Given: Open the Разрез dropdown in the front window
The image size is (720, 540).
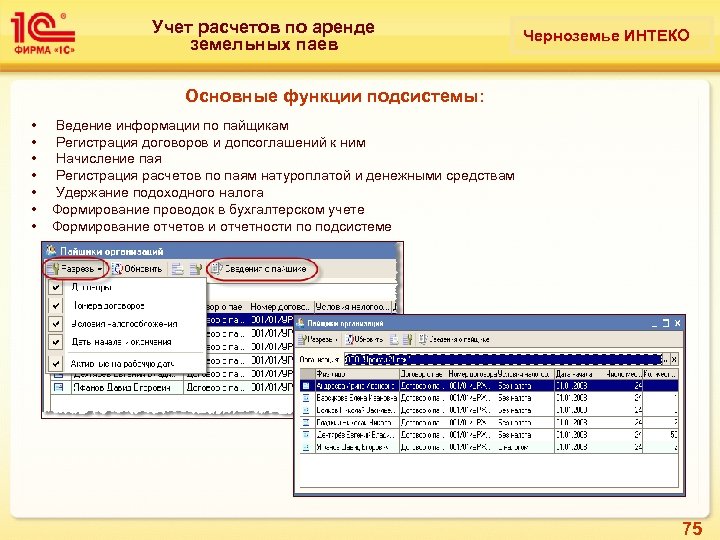Looking at the screenshot, I should 318,340.
